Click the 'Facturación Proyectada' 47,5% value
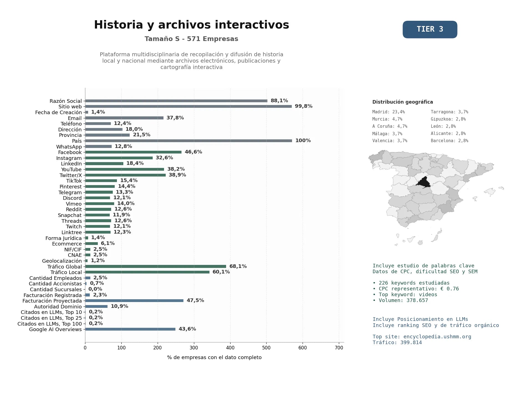 click(x=195, y=300)
